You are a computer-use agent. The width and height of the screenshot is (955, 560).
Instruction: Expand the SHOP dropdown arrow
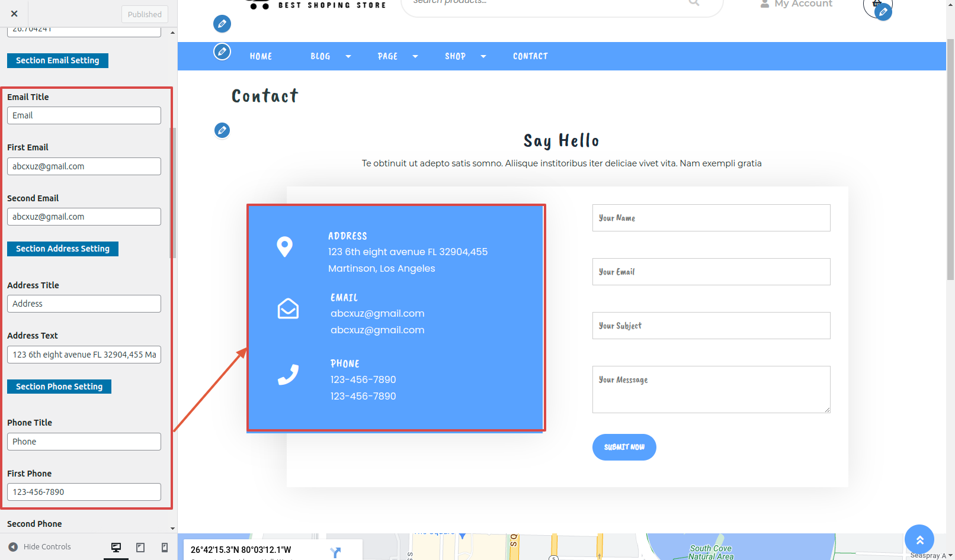pyautogui.click(x=483, y=57)
